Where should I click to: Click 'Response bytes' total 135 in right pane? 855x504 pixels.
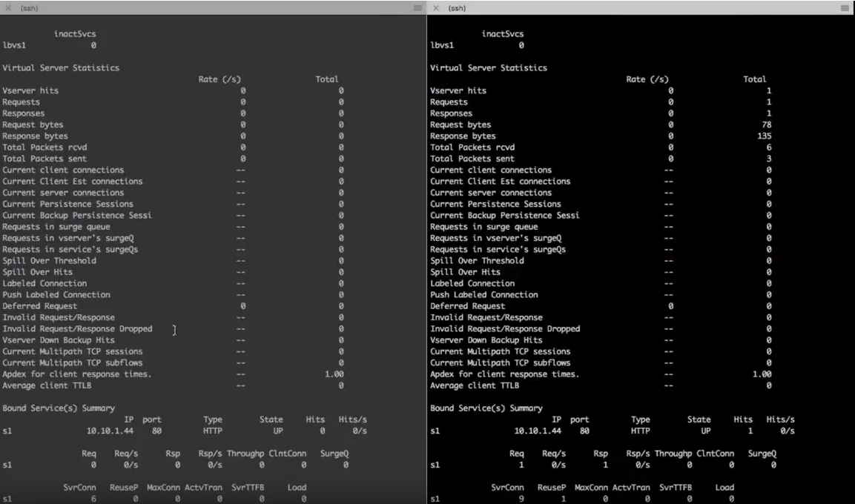[764, 136]
